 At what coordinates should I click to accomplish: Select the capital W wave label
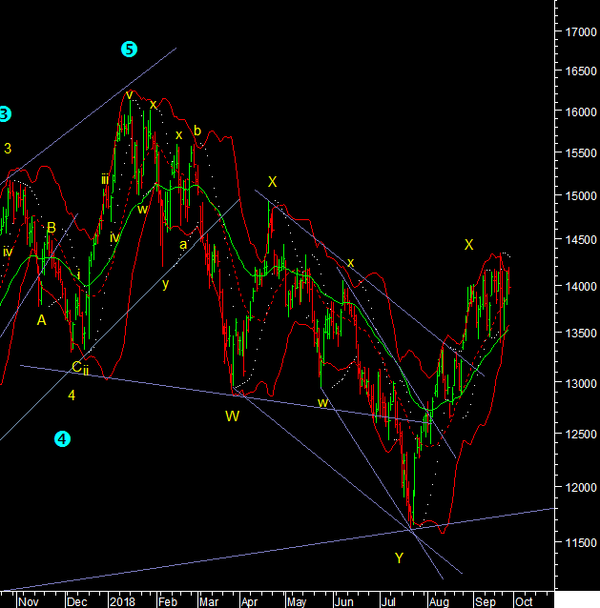[232, 414]
